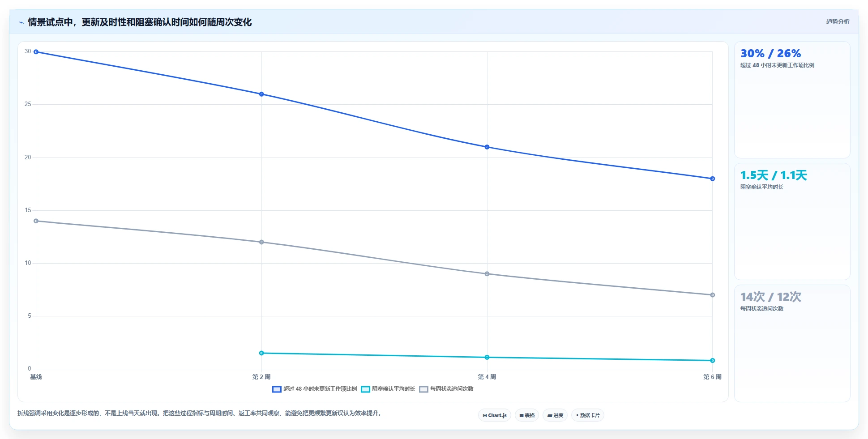Click the 1.5天 / 1.1天 stat value
Viewport: 868px width, 439px height.
774,175
